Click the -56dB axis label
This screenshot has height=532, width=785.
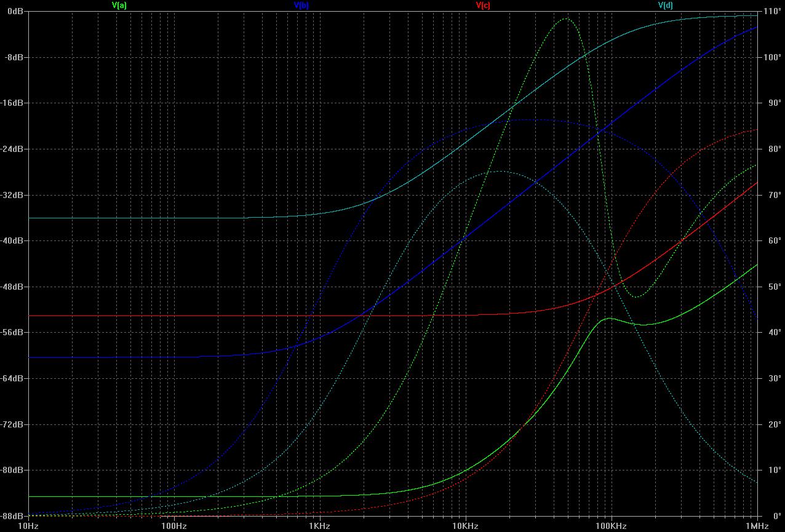[12, 333]
